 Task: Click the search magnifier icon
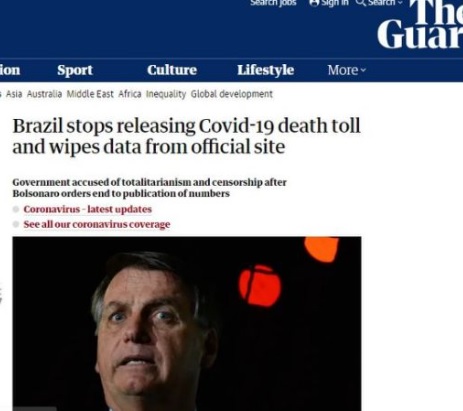pyautogui.click(x=360, y=3)
